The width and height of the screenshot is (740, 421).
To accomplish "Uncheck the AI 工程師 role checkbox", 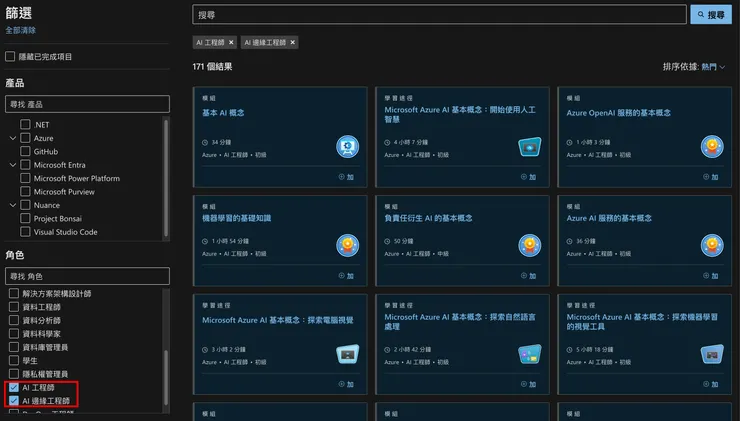I will pos(14,387).
